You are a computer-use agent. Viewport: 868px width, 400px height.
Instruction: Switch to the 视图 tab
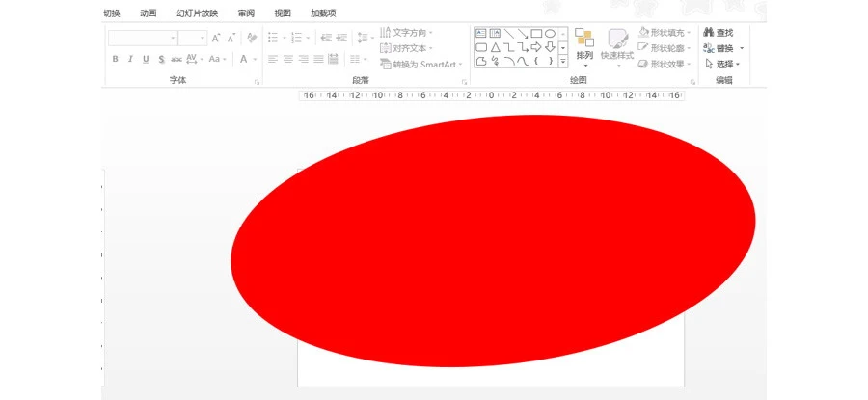click(282, 13)
